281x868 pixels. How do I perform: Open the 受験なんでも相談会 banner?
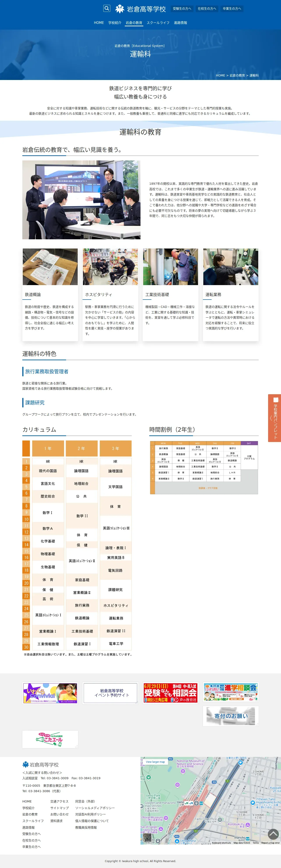[171, 693]
